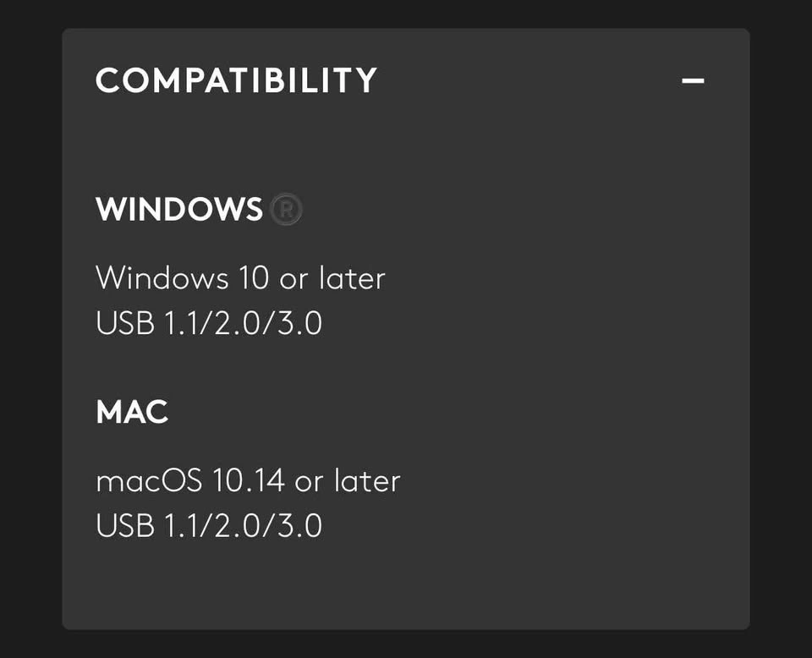Image resolution: width=812 pixels, height=658 pixels.
Task: Click the USB 1.1/2.0/3.0 line under Windows
Action: [209, 324]
